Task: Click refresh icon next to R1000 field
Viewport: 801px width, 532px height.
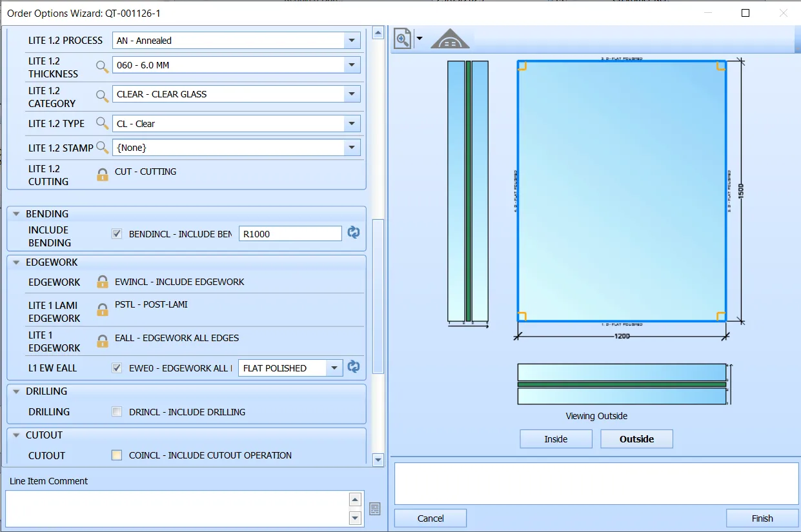Action: (x=354, y=233)
